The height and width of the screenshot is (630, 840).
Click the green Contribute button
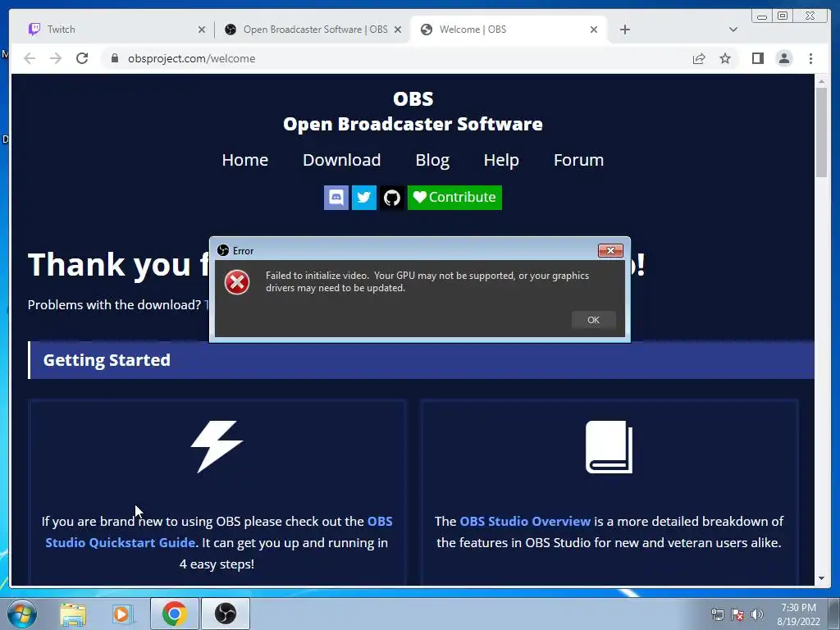click(x=454, y=198)
